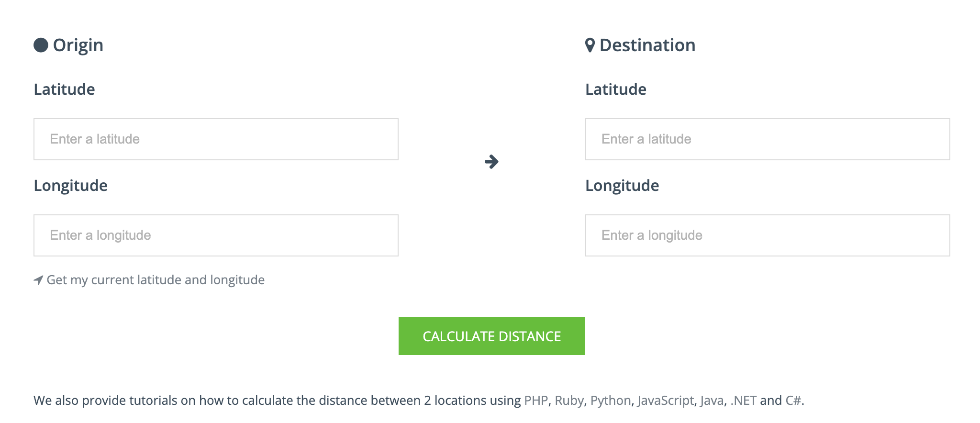Click Get my current latitude and longitude
Screen dimensions: 980x423
coord(156,280)
